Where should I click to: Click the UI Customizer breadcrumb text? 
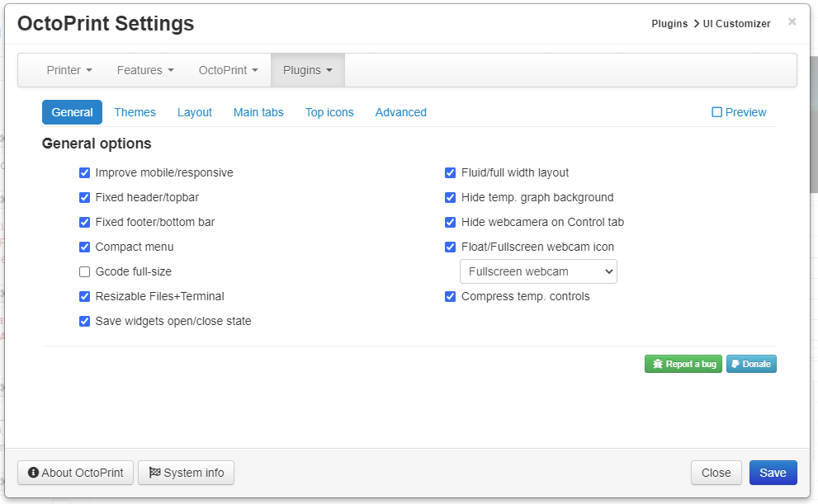pyautogui.click(x=736, y=23)
